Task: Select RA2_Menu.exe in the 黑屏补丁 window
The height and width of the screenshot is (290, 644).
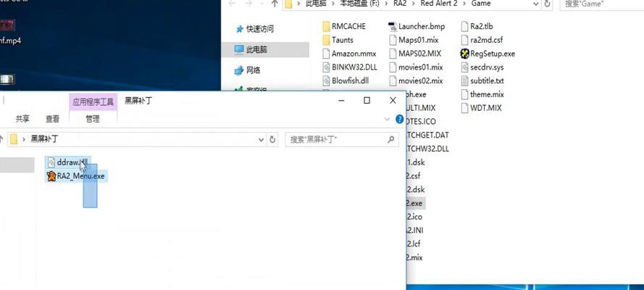Action: (76, 177)
